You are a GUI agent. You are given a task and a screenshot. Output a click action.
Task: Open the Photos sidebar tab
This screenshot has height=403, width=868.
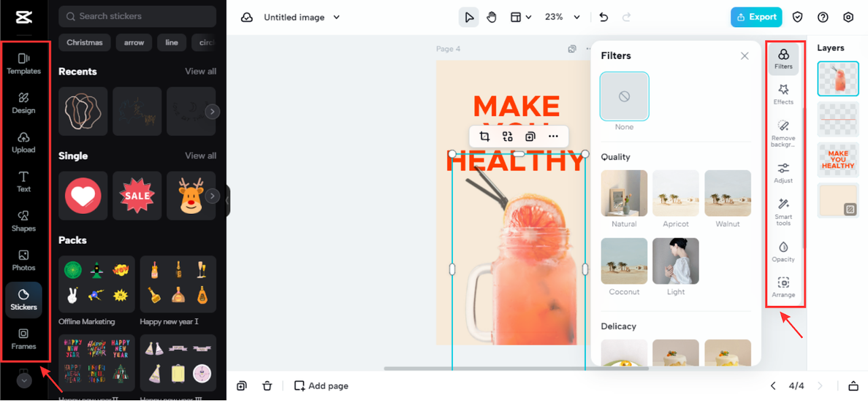(x=24, y=260)
